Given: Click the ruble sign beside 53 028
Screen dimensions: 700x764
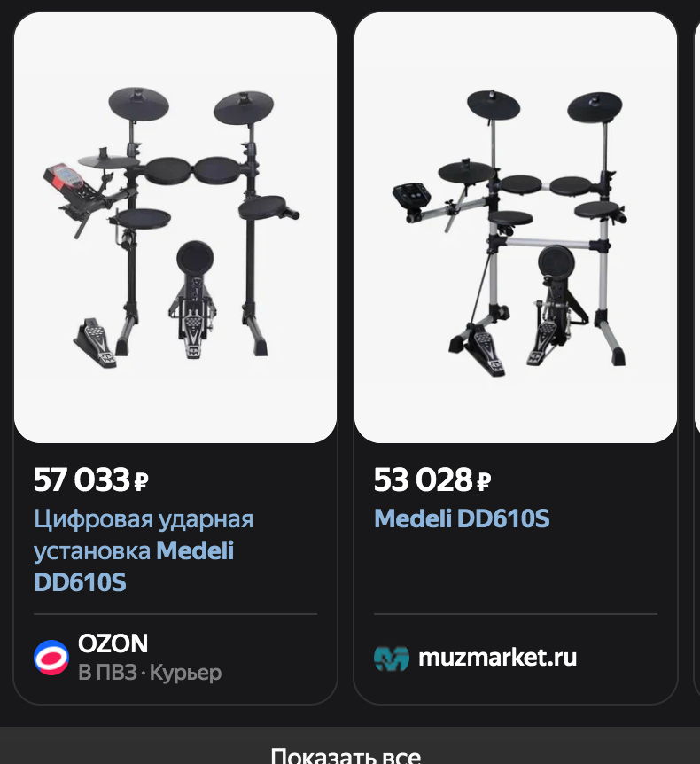Looking at the screenshot, I should [x=484, y=482].
